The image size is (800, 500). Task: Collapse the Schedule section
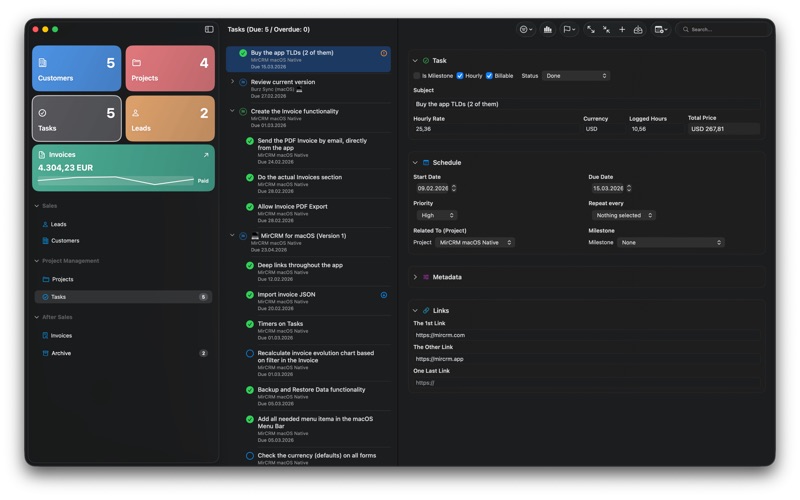[x=415, y=163]
